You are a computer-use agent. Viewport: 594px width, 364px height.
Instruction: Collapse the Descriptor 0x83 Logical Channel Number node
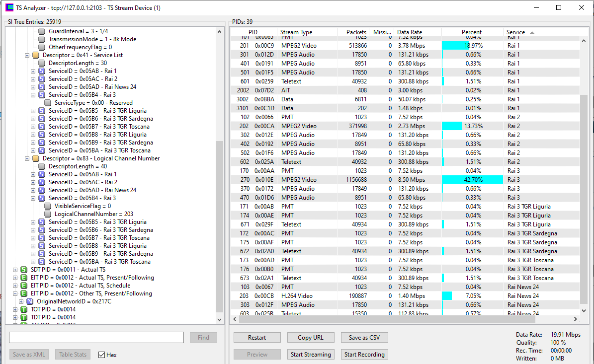[x=27, y=158]
